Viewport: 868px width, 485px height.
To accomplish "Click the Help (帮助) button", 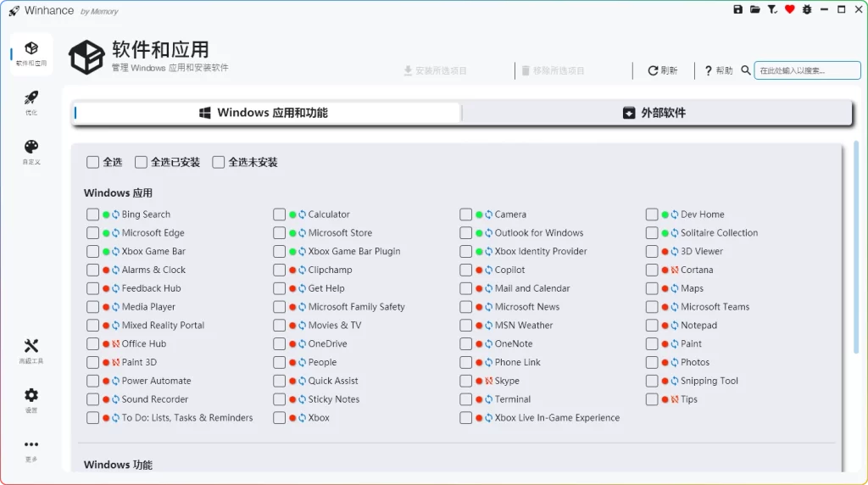I will pyautogui.click(x=719, y=70).
